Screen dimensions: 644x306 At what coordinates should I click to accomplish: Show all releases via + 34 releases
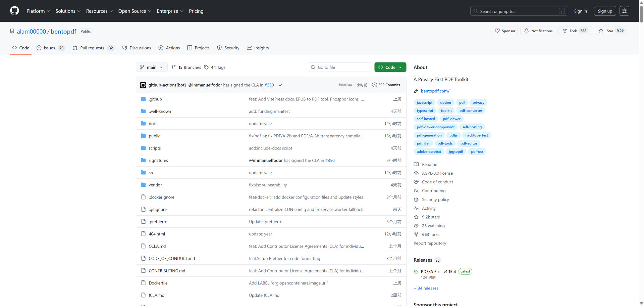click(426, 288)
